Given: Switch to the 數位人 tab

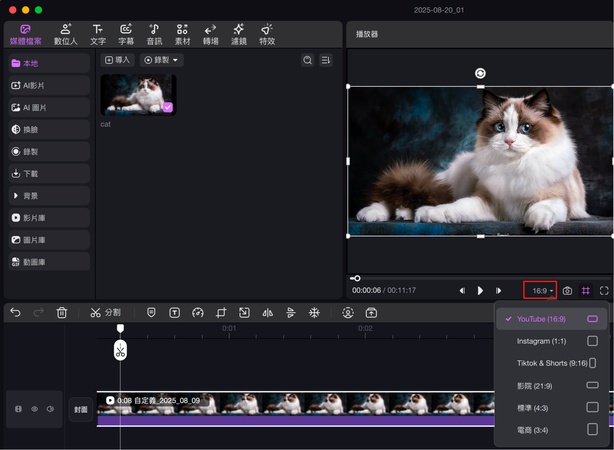Looking at the screenshot, I should coord(66,34).
